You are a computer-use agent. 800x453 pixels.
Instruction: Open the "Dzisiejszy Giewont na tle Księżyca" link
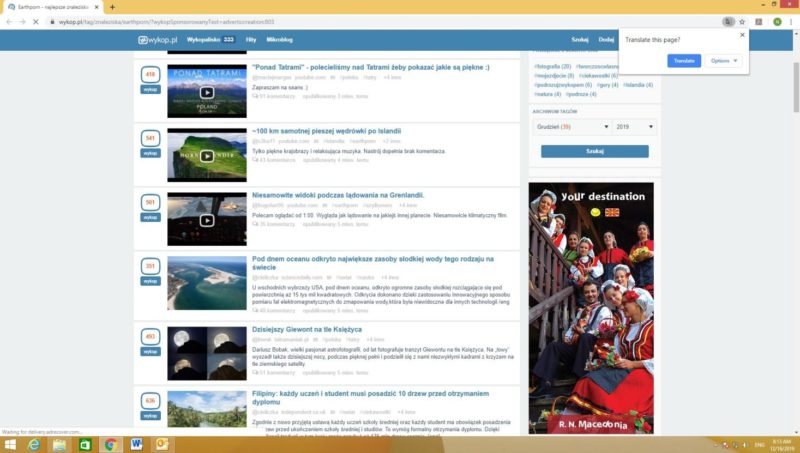[307, 330]
